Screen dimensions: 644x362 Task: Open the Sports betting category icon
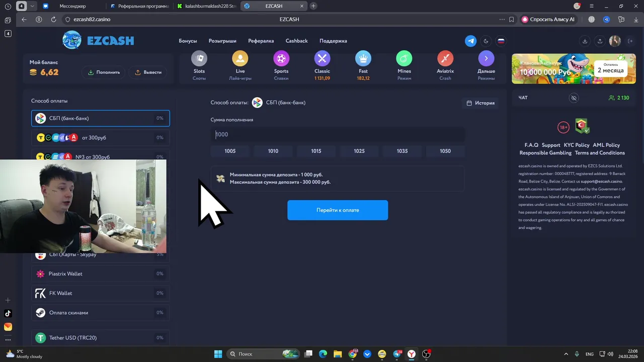(x=281, y=58)
